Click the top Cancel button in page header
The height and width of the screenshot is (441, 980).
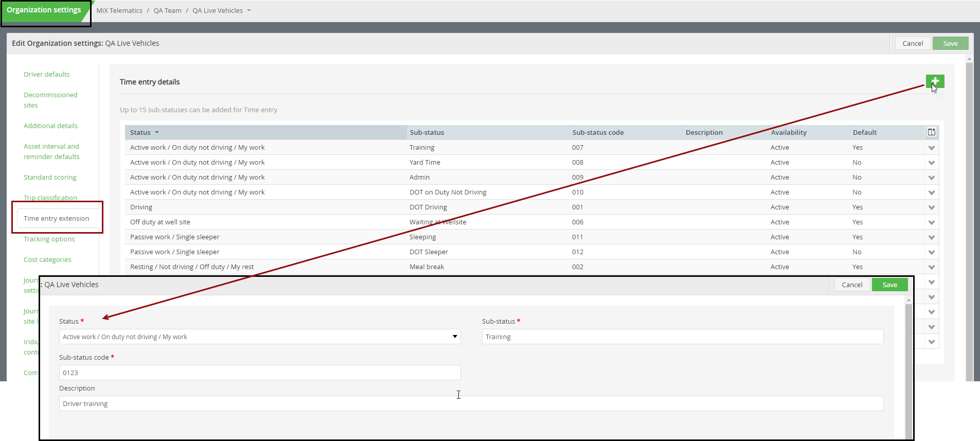[913, 43]
